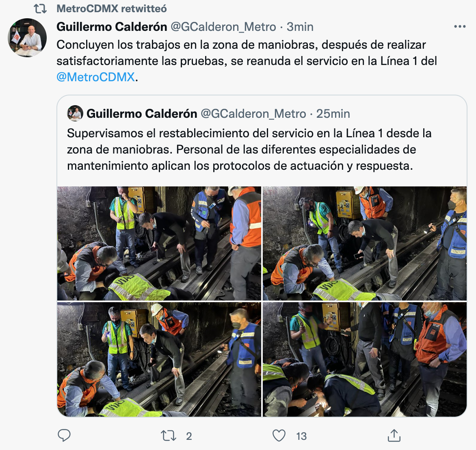Viewport: 476px width, 450px height.
Task: Open the three-dot more options menu
Action: tap(460, 27)
